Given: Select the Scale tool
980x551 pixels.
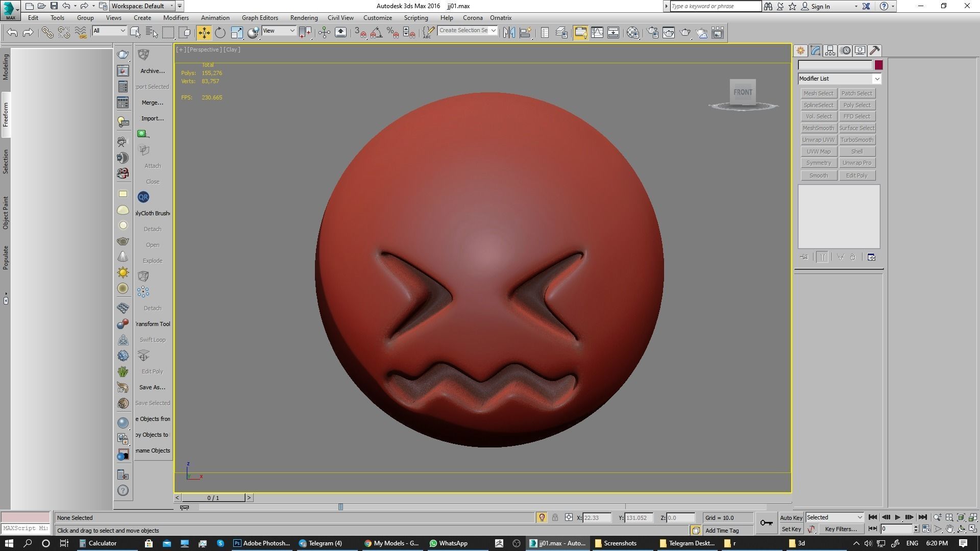Looking at the screenshot, I should (236, 33).
